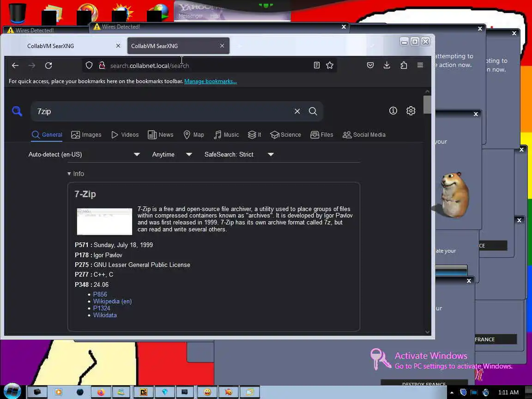Open the tracking protection shield icon
Screen dimensions: 532x399
(x=89, y=65)
